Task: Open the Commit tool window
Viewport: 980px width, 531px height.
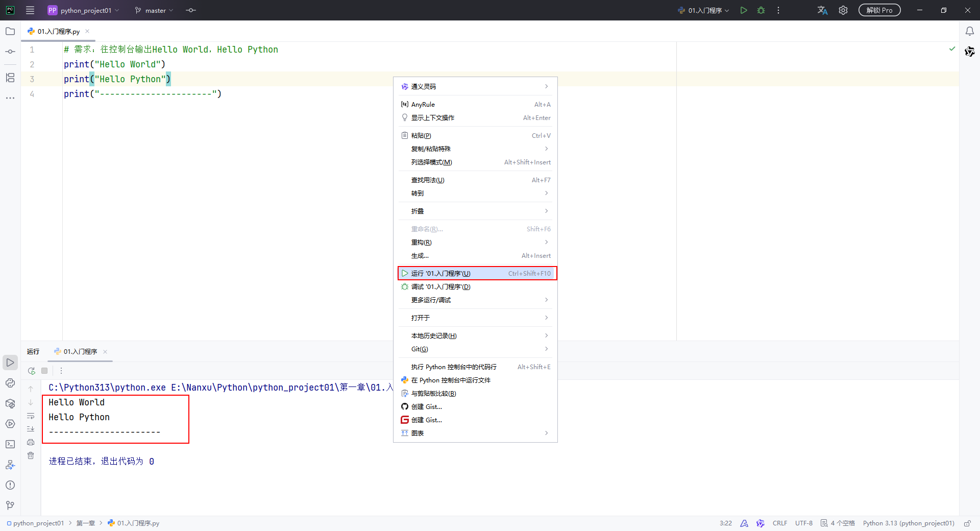Action: click(10, 52)
